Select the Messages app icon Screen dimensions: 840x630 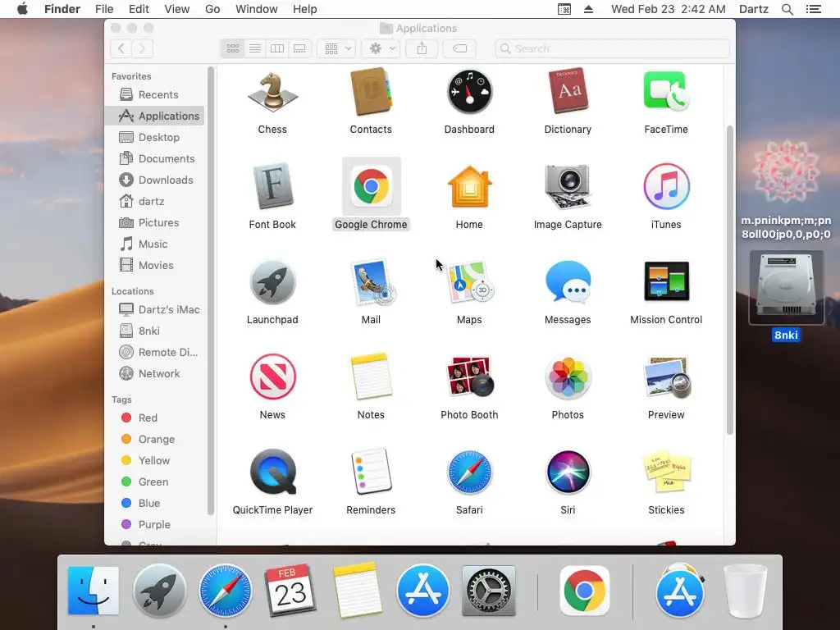click(x=568, y=282)
